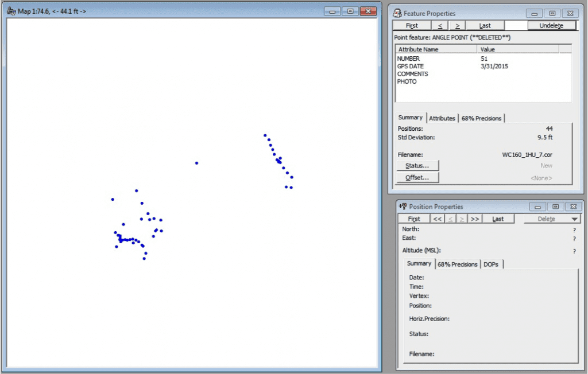Click the value 3/31/2015
This screenshot has width=588, height=374.
494,67
